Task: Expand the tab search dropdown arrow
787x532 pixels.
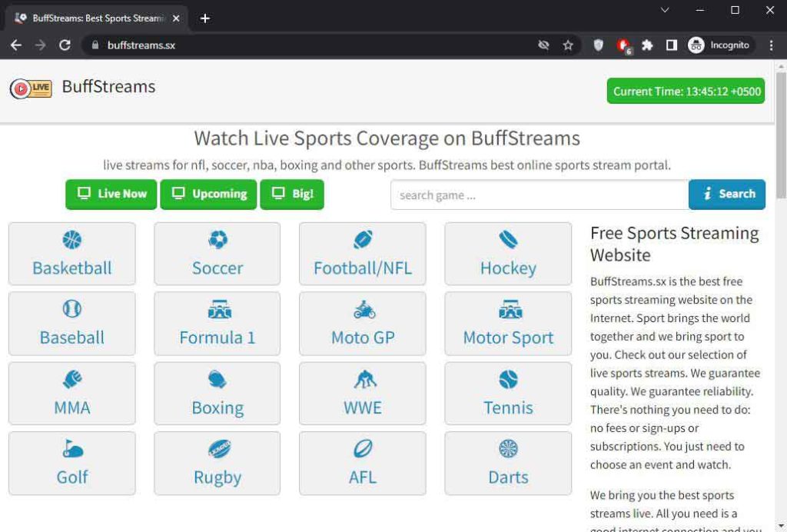Action: (665, 10)
